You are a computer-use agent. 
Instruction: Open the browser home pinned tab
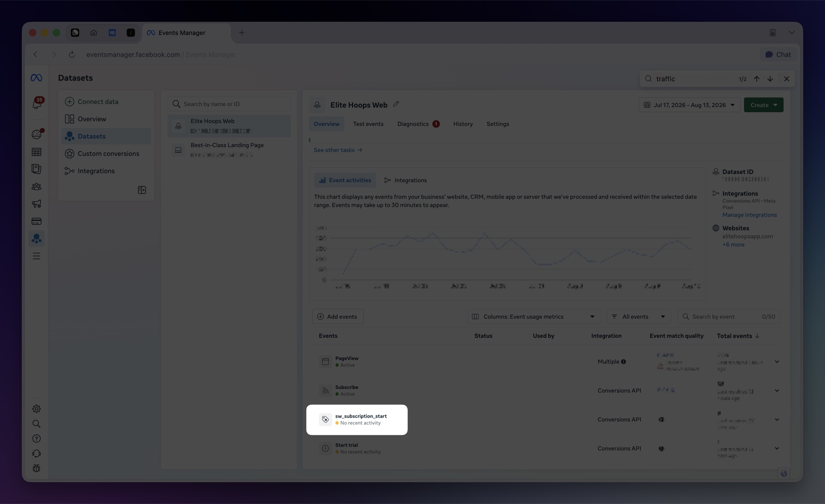coord(94,33)
